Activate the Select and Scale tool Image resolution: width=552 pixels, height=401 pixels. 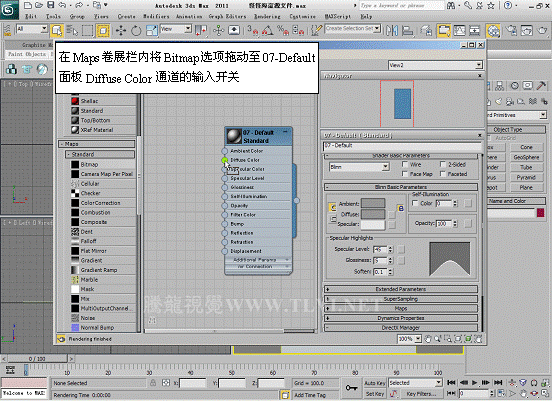pyautogui.click(x=152, y=31)
